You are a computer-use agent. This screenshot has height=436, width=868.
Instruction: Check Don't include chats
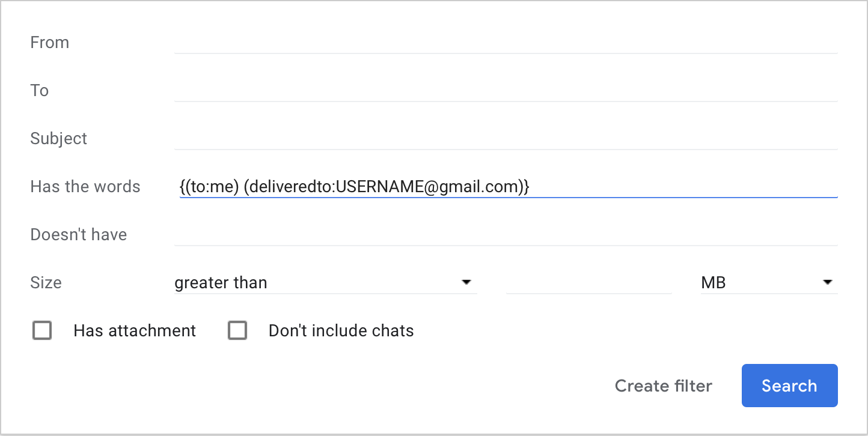point(238,330)
